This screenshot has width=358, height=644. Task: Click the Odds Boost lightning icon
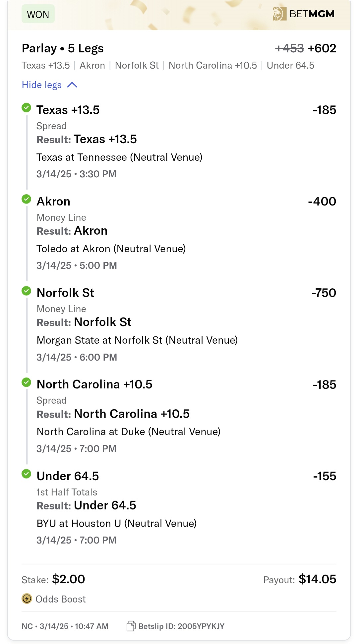pos(27,599)
